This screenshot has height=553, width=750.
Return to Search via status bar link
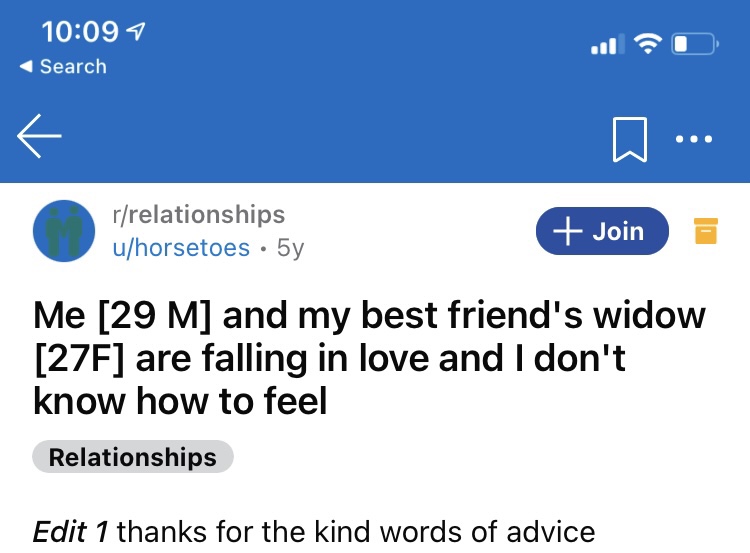(64, 67)
